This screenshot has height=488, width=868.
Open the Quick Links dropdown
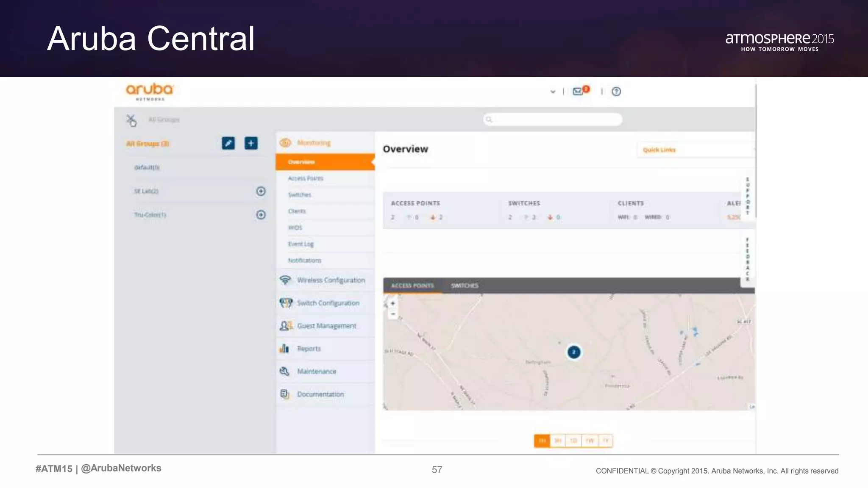pos(696,150)
